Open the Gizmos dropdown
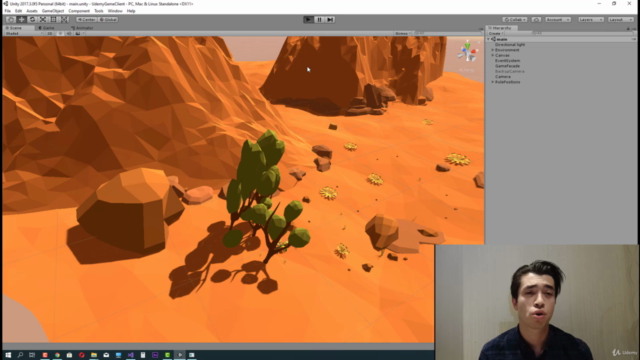The width and height of the screenshot is (640, 360). 402,33
